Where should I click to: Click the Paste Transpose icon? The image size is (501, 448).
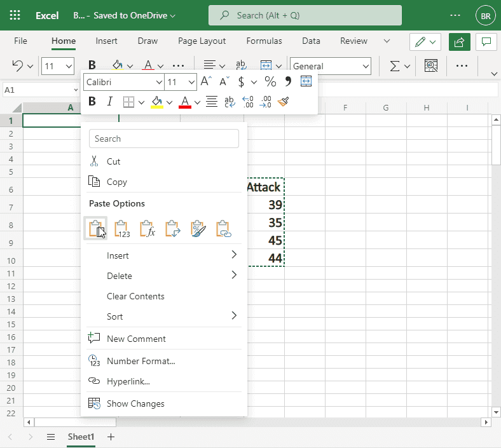coord(172,229)
